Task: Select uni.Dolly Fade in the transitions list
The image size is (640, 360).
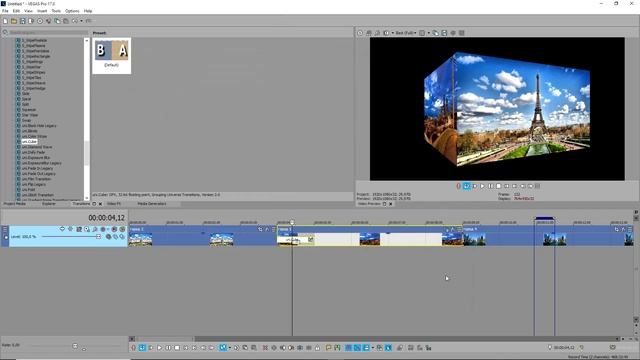Action: pyautogui.click(x=33, y=152)
